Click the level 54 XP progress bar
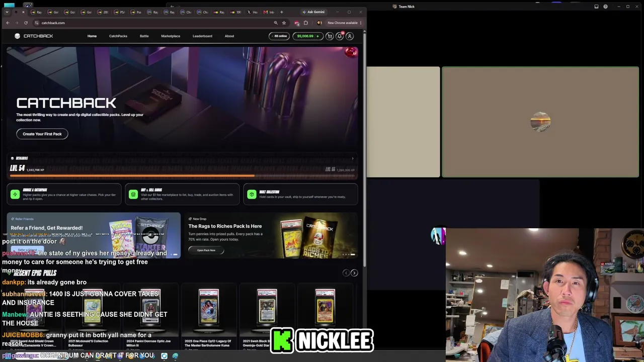This screenshot has width=644, height=362. tap(183, 175)
